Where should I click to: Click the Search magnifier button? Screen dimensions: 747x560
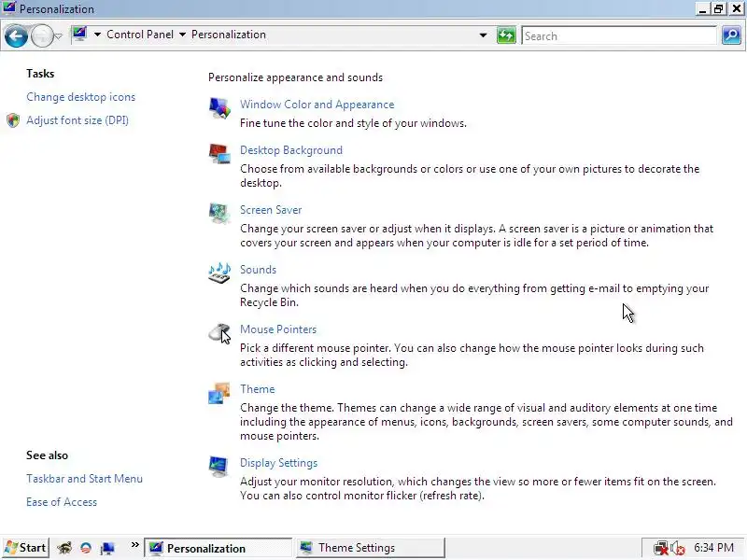point(731,35)
